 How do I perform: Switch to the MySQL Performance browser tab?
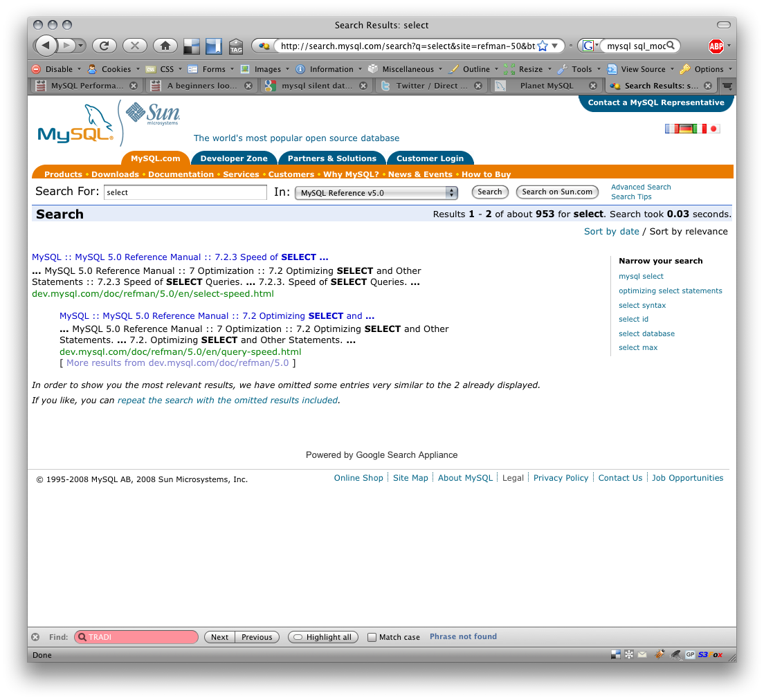pos(87,86)
